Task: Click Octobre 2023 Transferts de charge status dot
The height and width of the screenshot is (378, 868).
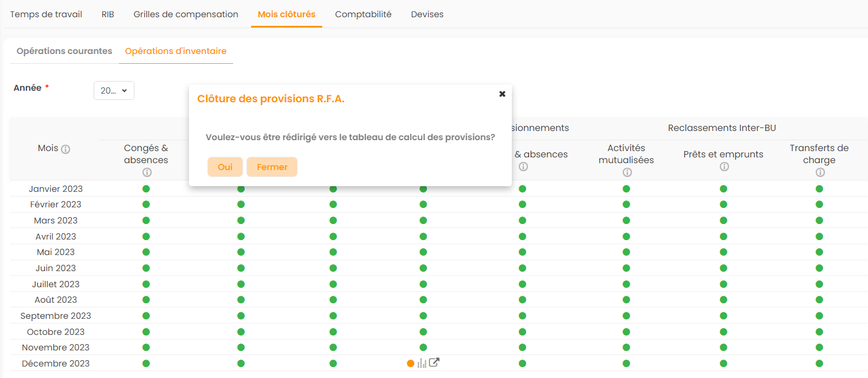Action: tap(819, 331)
